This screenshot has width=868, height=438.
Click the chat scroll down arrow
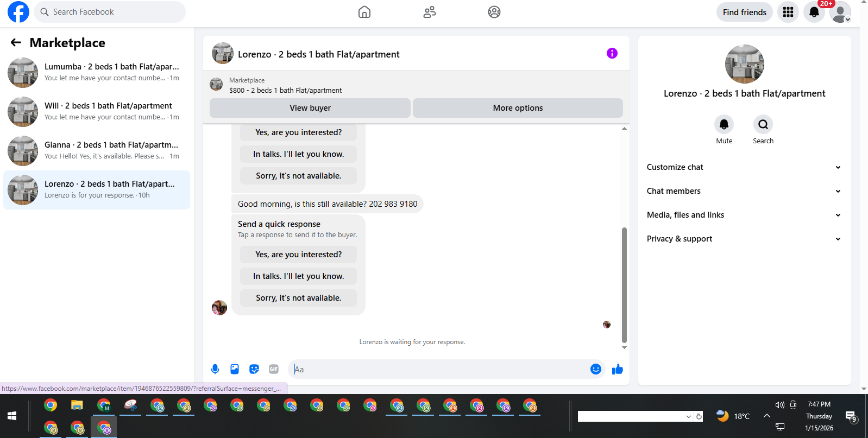(624, 347)
